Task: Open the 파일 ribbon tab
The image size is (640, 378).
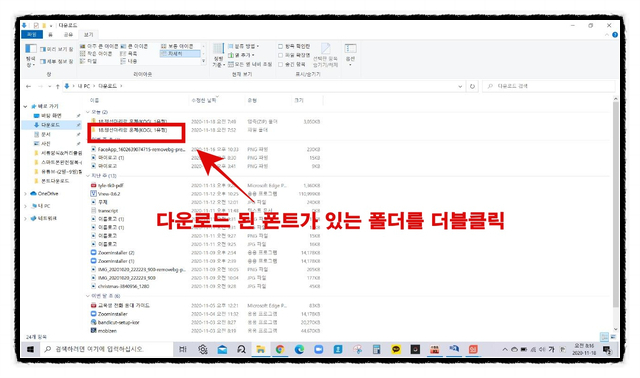Action: pyautogui.click(x=31, y=35)
